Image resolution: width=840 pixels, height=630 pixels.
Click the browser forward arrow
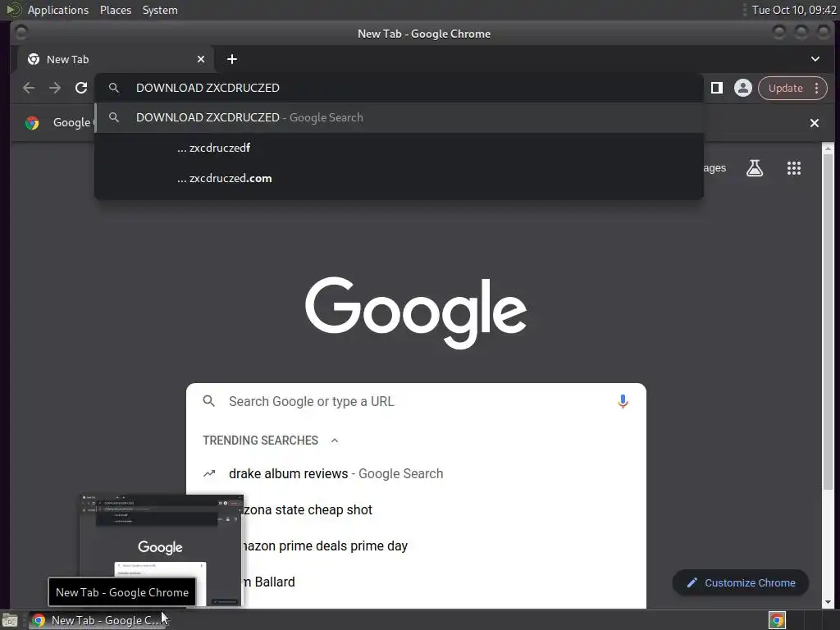[55, 88]
